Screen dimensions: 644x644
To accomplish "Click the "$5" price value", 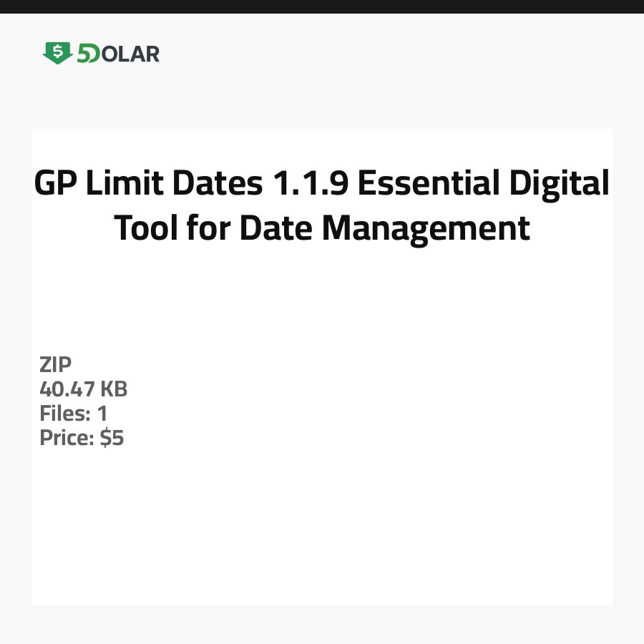I will (x=112, y=438).
